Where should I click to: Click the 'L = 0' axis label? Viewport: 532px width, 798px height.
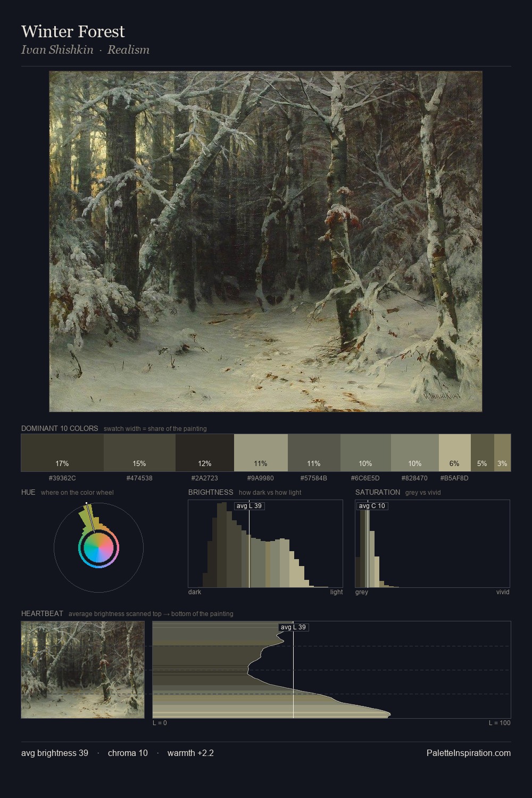(160, 723)
